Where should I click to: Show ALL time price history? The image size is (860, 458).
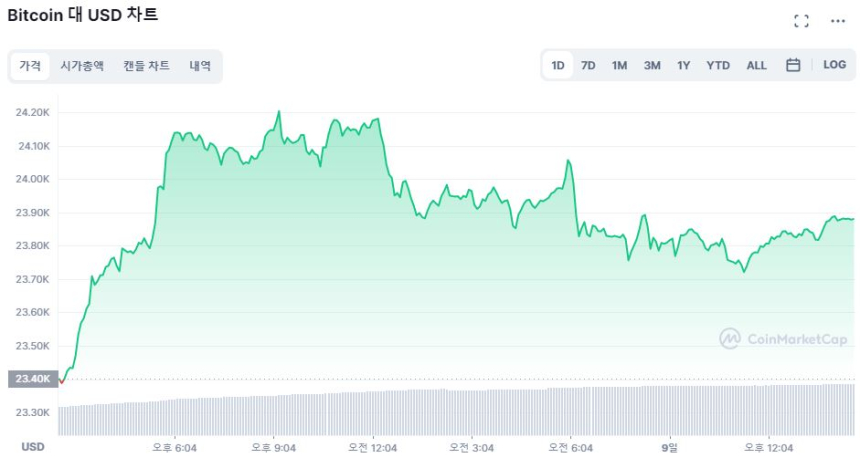757,66
